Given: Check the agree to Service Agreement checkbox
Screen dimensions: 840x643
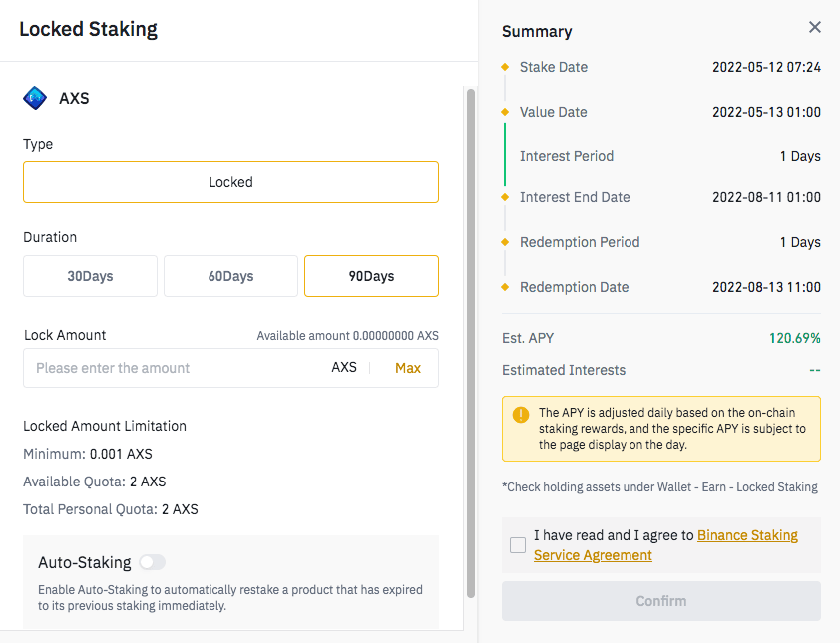Looking at the screenshot, I should click(x=518, y=545).
